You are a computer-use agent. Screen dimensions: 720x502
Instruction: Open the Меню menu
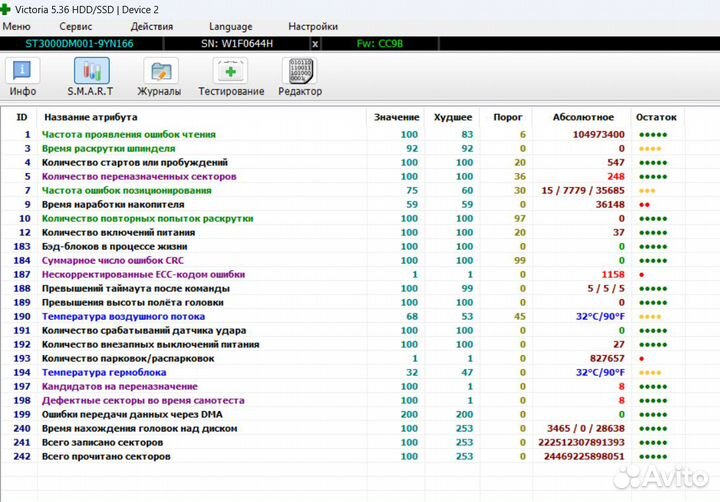pos(17,26)
